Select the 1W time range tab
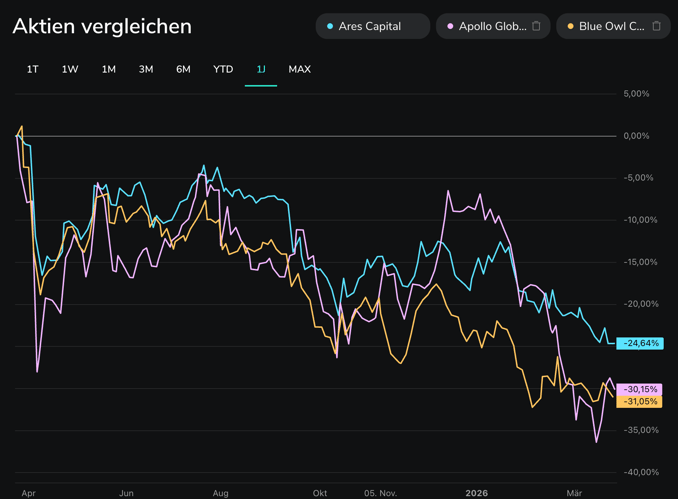This screenshot has width=678, height=499. (x=70, y=69)
